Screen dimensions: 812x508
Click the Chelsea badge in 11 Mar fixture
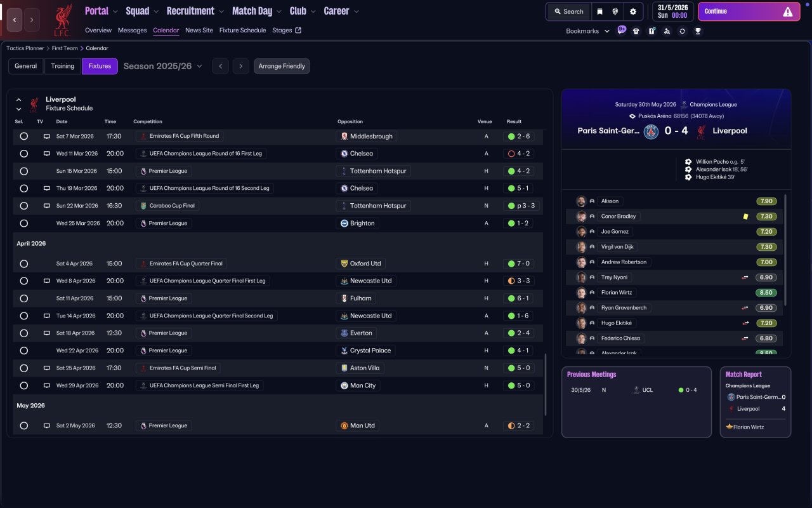(x=344, y=154)
